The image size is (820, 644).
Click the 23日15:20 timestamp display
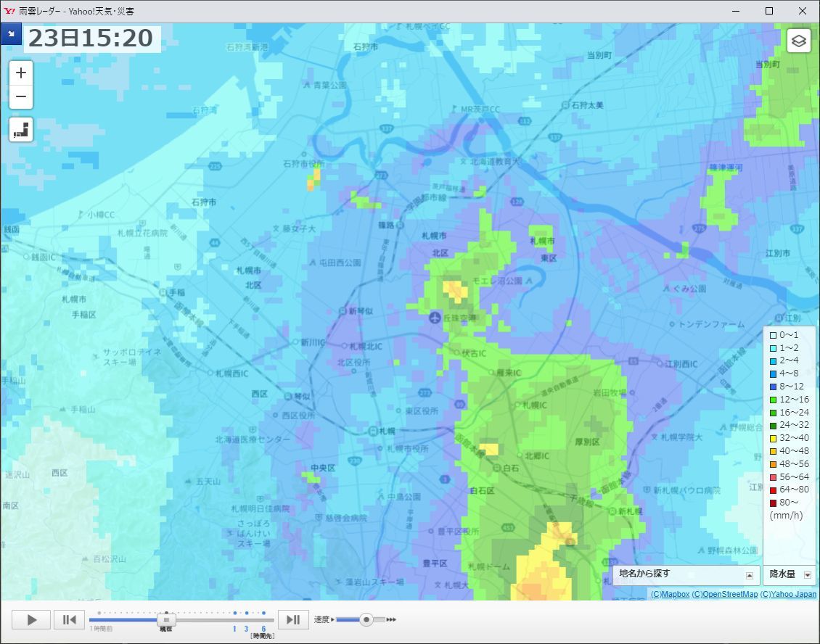click(x=91, y=38)
